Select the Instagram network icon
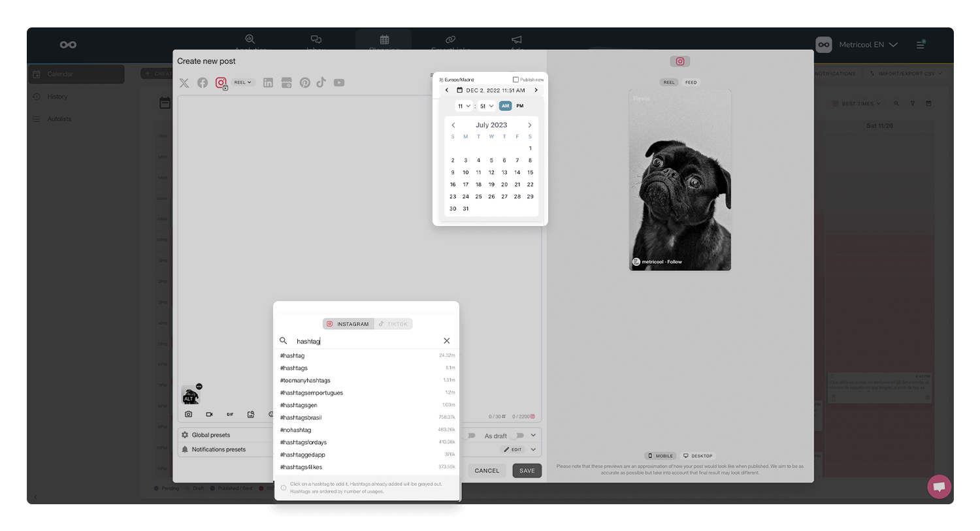 coord(221,83)
